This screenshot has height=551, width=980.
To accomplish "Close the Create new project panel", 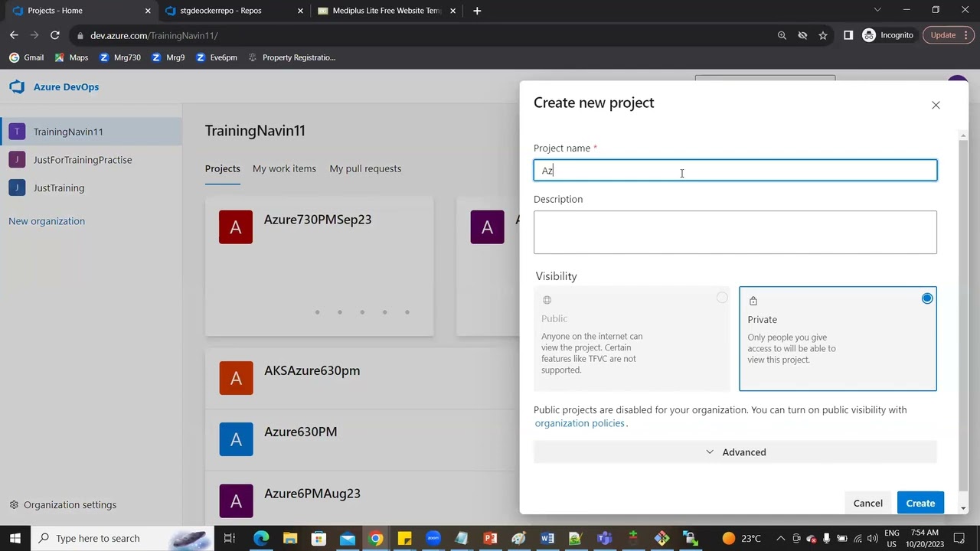I will click(936, 105).
